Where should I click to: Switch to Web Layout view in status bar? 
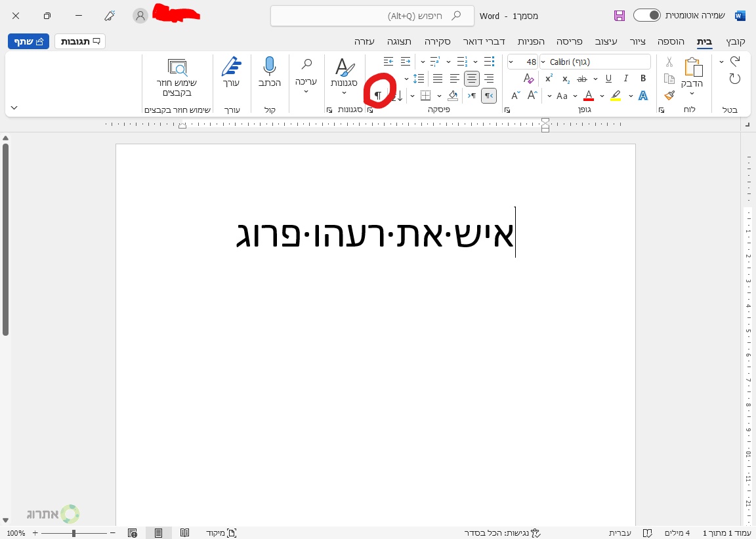coord(133,532)
